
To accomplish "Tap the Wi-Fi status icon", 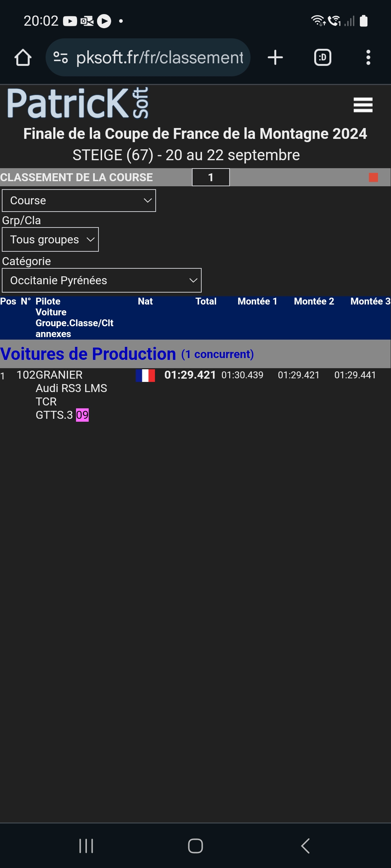I will point(319,21).
